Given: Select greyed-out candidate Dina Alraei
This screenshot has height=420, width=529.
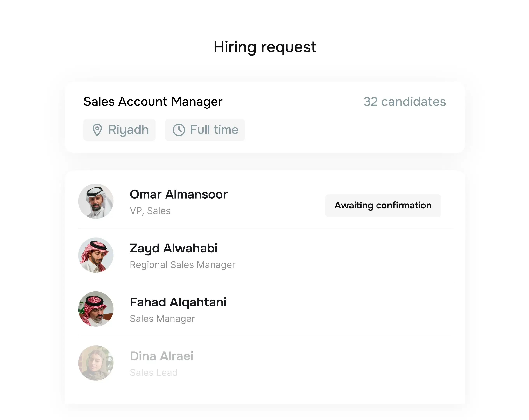Looking at the screenshot, I should click(x=162, y=356).
